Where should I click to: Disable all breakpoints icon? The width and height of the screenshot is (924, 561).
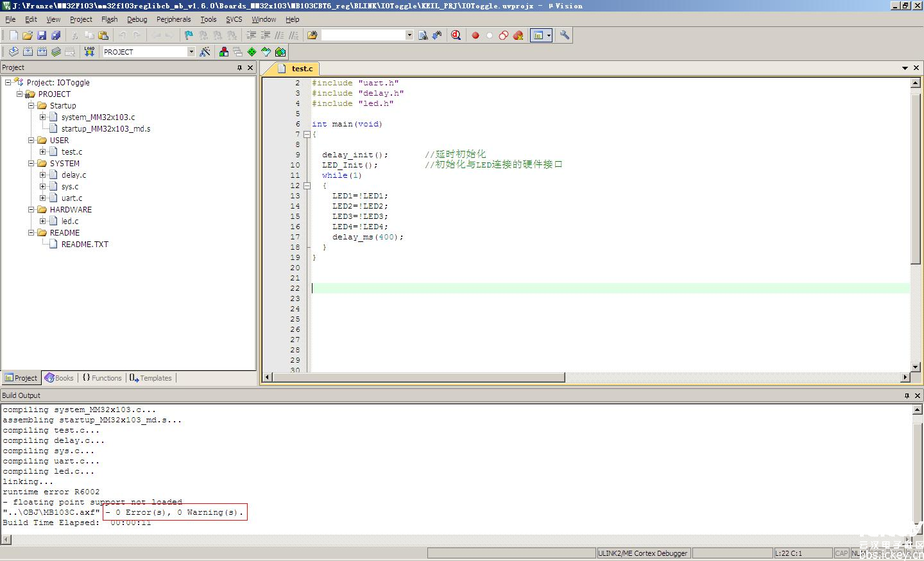pyautogui.click(x=504, y=35)
